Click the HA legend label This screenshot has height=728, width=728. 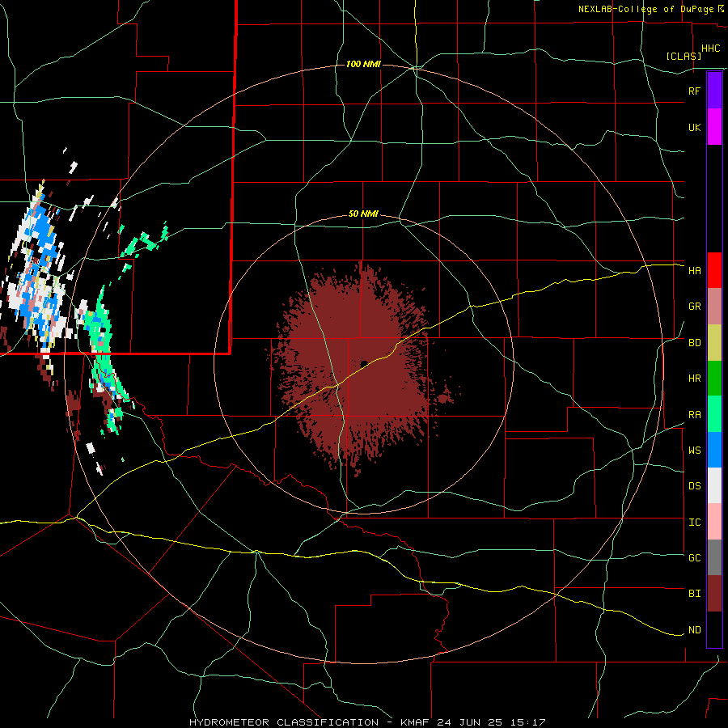[695, 271]
